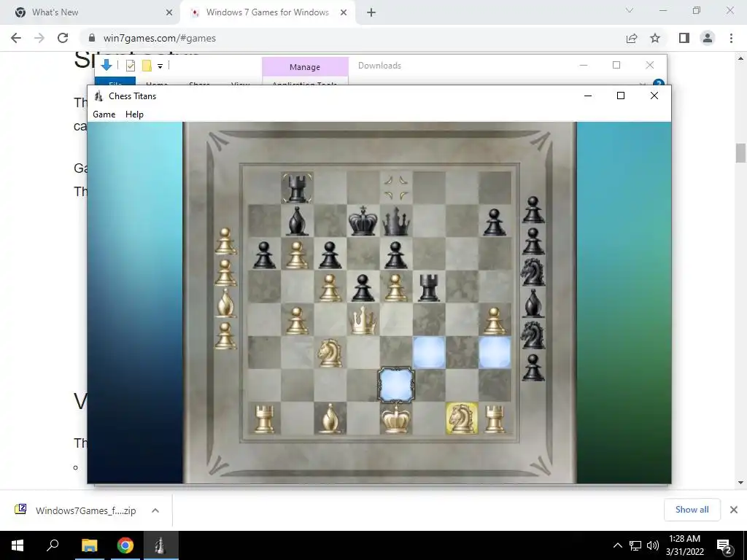Click the highlighted white knight on g1
The image size is (747, 560).
click(x=462, y=419)
